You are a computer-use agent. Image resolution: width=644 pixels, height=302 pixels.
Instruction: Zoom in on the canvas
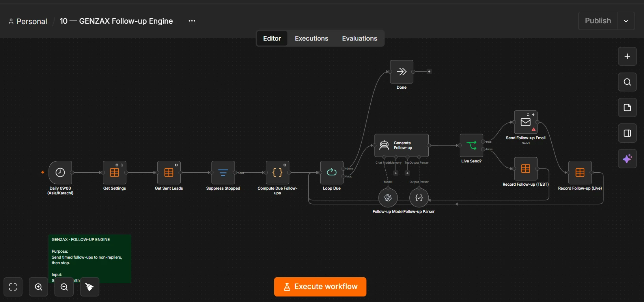point(39,287)
